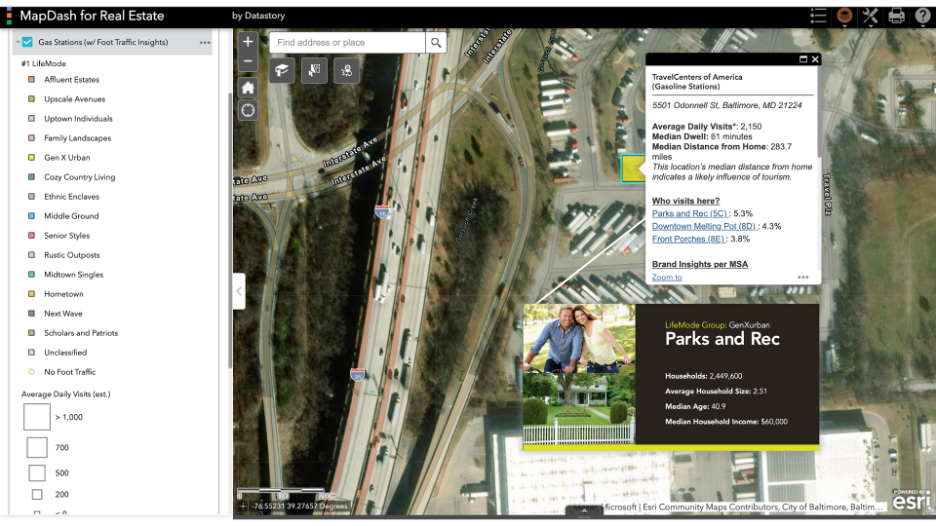Open Gas Stations layer options ellipsis
936x526 pixels.
(x=205, y=42)
